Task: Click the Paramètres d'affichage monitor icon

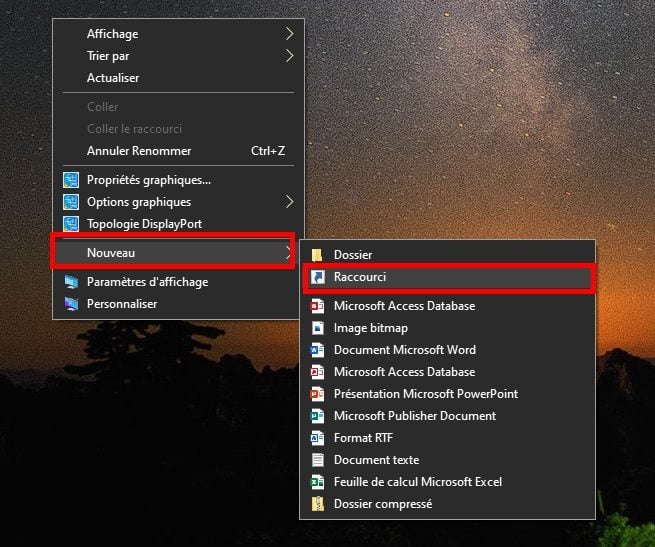Action: point(71,282)
